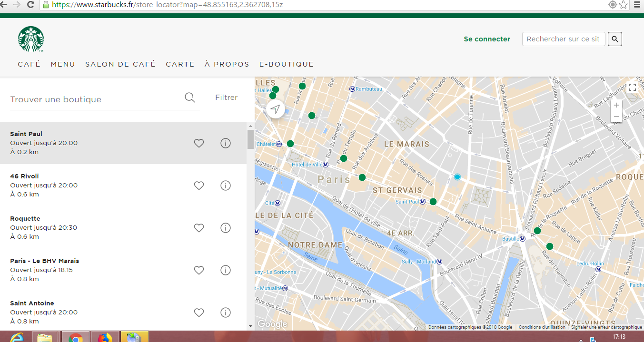Open info for the Roquette store
This screenshot has width=644, height=342.
[x=226, y=228]
